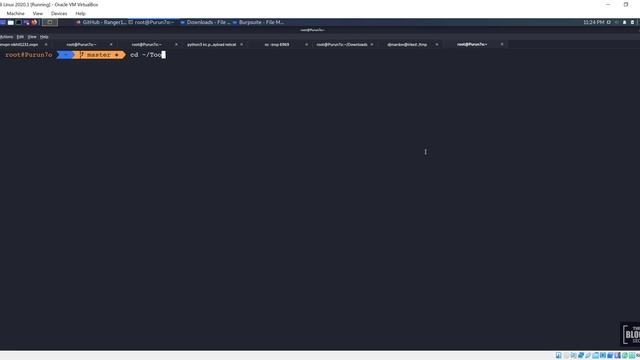Viewport: 640px width, 360px height.
Task: Switch to the nc -lnvp 6969 tab
Action: (277, 44)
